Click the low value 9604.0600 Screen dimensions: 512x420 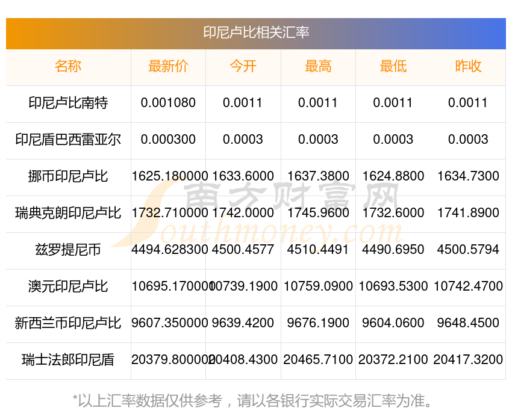(393, 323)
